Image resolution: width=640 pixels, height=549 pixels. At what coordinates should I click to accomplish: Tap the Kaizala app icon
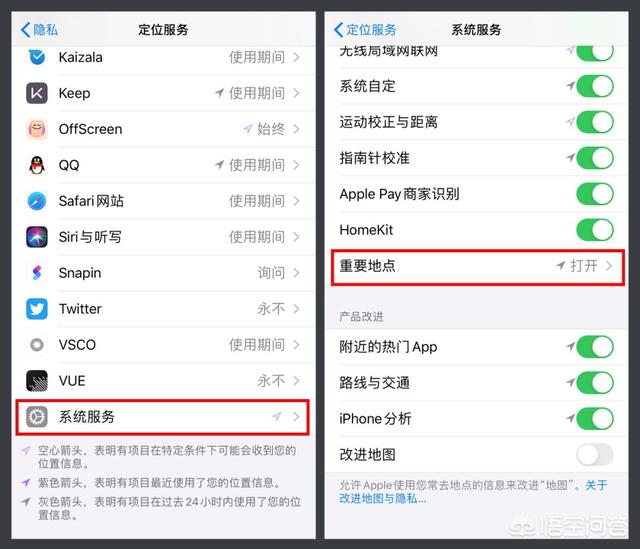37,57
